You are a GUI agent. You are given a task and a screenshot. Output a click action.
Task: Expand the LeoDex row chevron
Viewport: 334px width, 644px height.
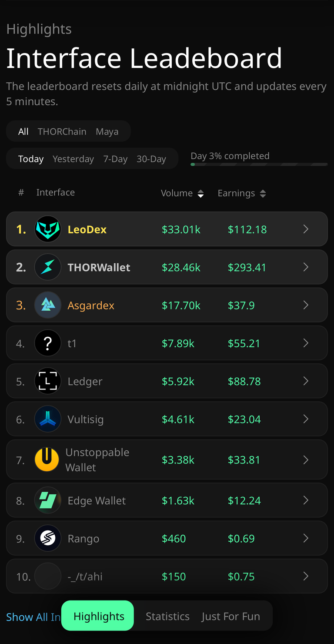[306, 229]
